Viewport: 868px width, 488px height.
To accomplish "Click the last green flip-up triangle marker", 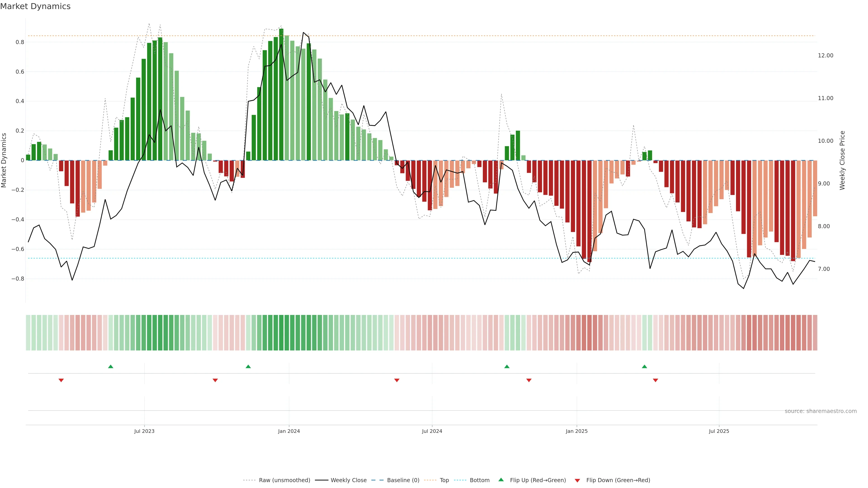I will click(644, 366).
